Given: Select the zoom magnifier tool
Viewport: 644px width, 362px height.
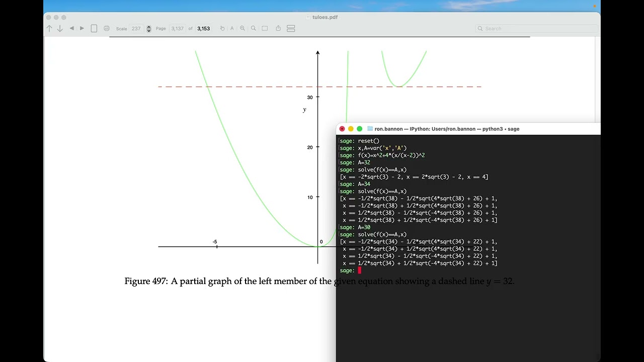Looking at the screenshot, I should 243,29.
